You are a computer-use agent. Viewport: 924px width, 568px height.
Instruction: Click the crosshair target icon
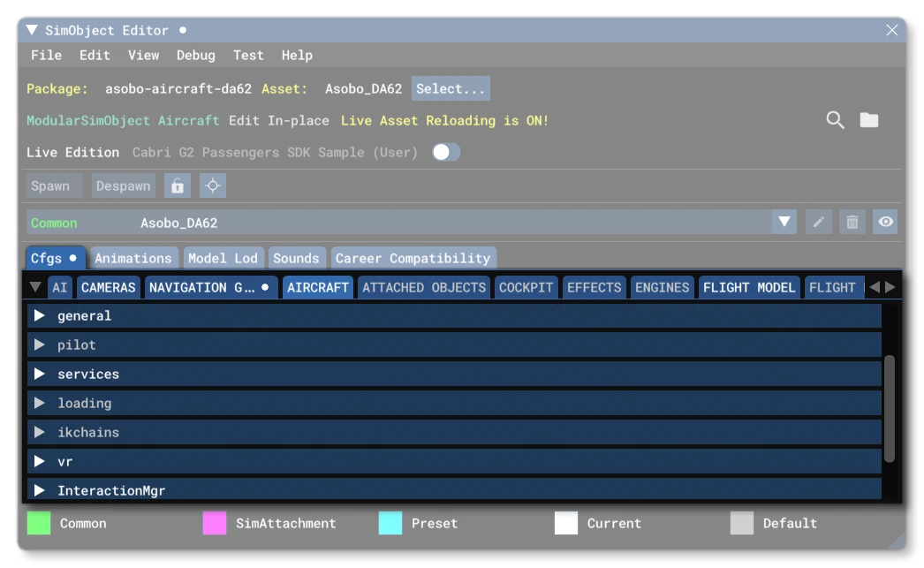click(x=213, y=186)
